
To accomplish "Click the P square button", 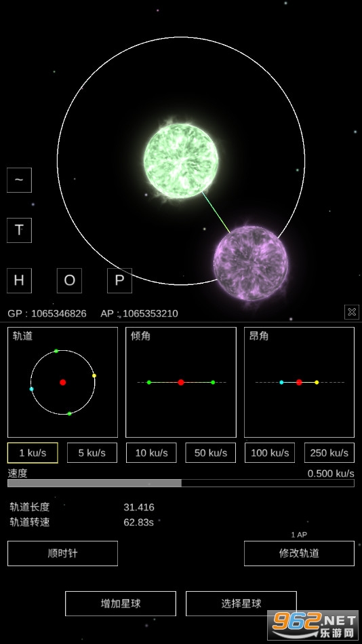I will coord(119,280).
